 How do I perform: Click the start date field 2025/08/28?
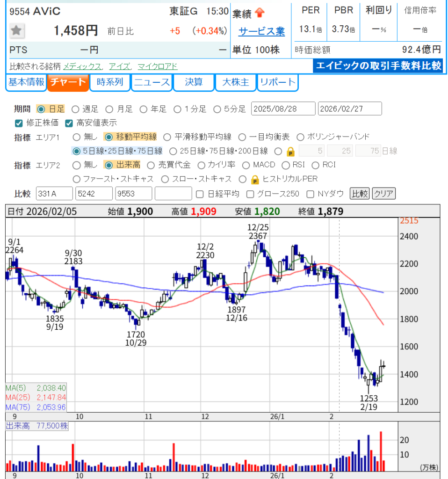tap(283, 109)
